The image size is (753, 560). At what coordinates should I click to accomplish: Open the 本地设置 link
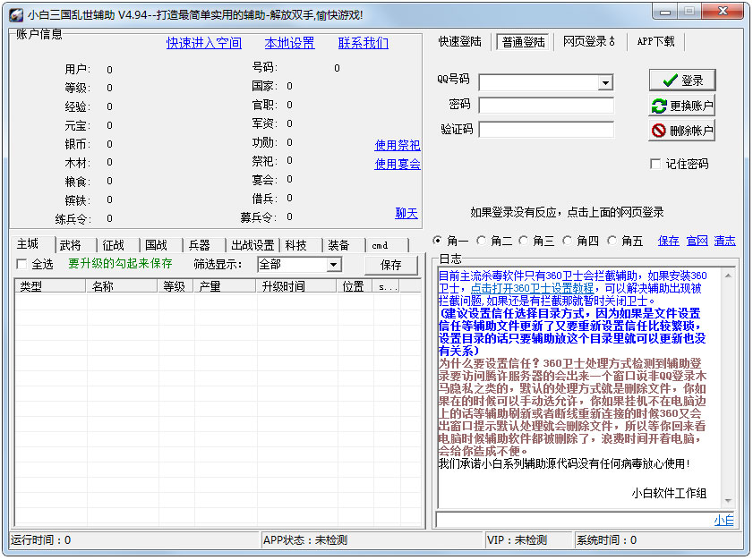[x=289, y=43]
